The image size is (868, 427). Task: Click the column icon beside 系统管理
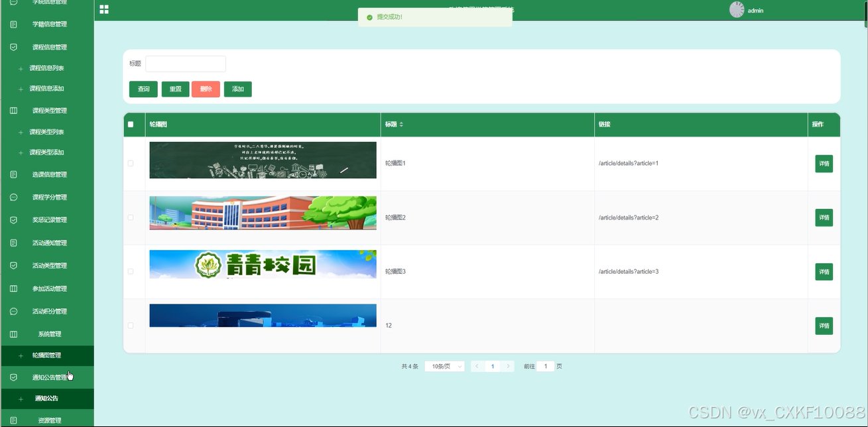point(13,334)
